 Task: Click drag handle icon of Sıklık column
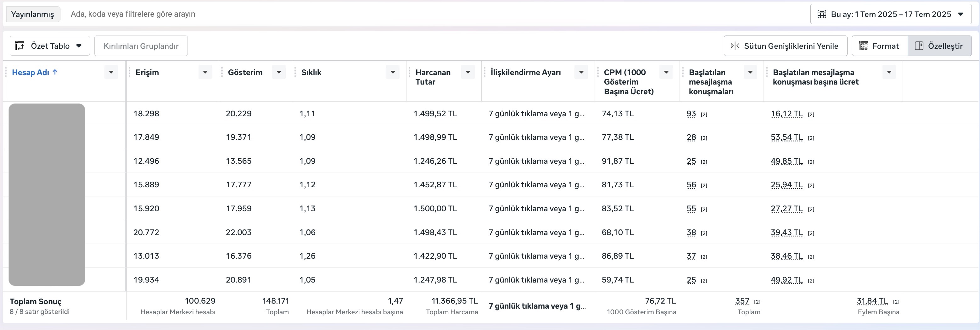(295, 72)
